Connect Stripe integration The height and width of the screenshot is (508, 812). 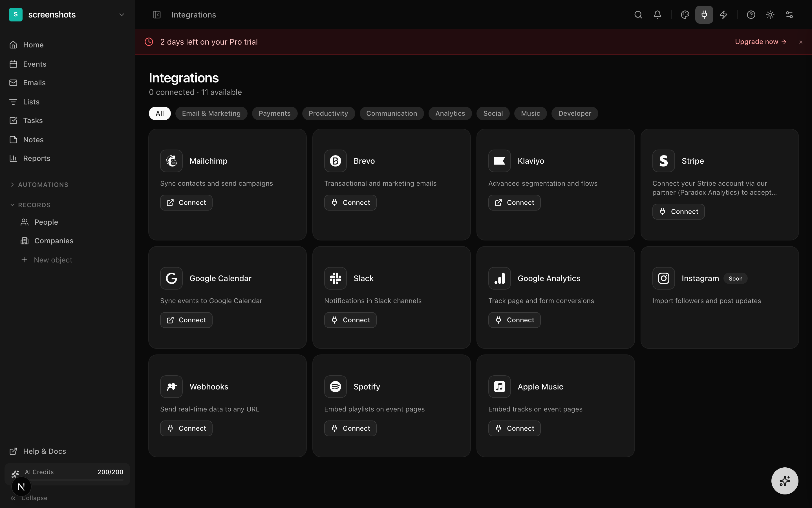(678, 212)
